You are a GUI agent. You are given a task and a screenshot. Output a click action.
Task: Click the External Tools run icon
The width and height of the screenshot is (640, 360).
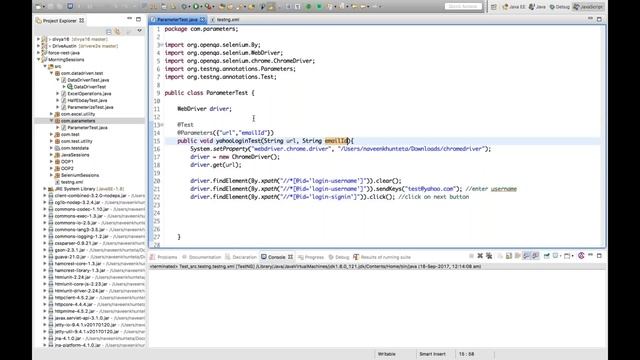[208, 7]
